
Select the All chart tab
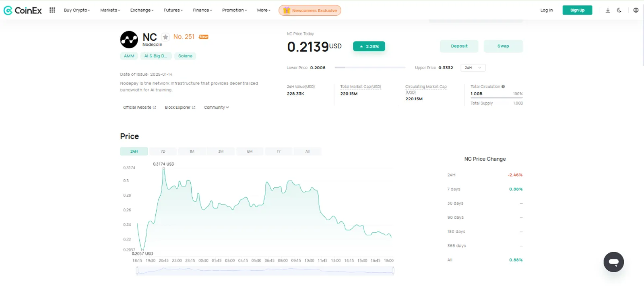click(x=308, y=151)
